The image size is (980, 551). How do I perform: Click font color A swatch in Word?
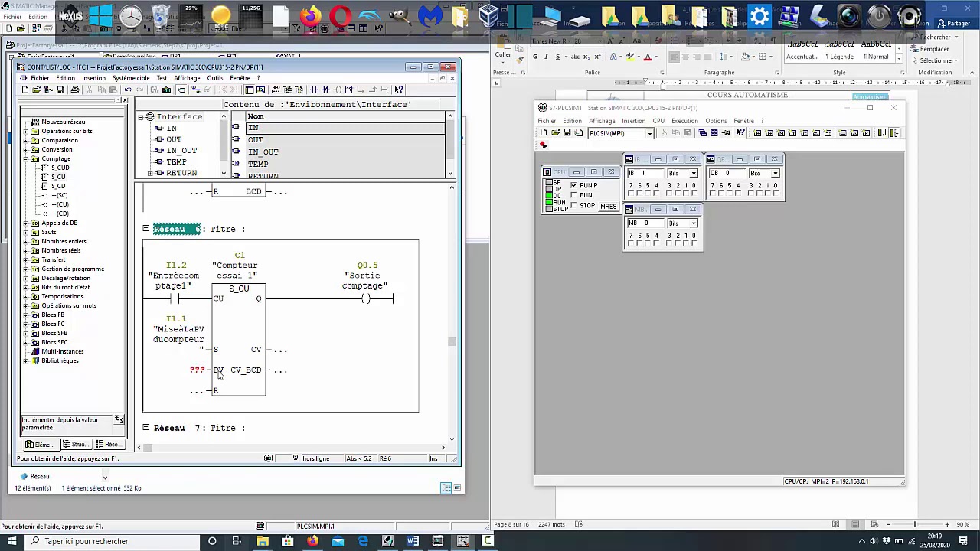(x=647, y=57)
